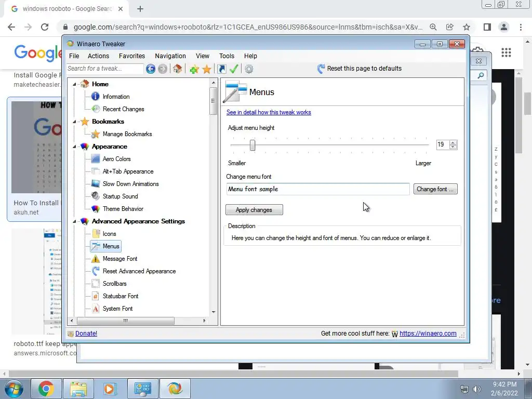
Task: Open Google apps grid in Chrome
Action: click(506, 52)
